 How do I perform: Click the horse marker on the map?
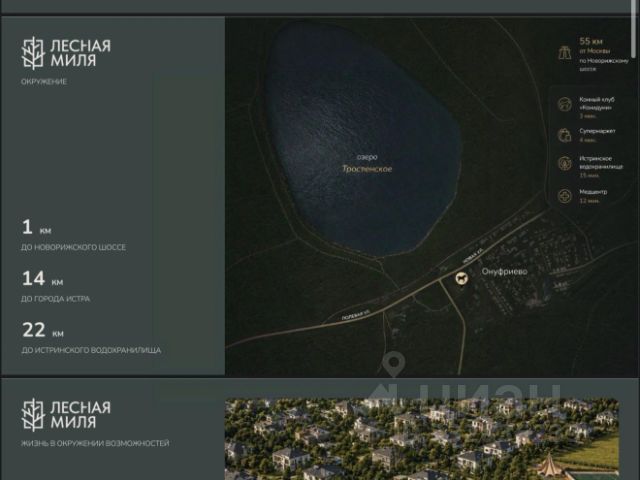(x=462, y=280)
